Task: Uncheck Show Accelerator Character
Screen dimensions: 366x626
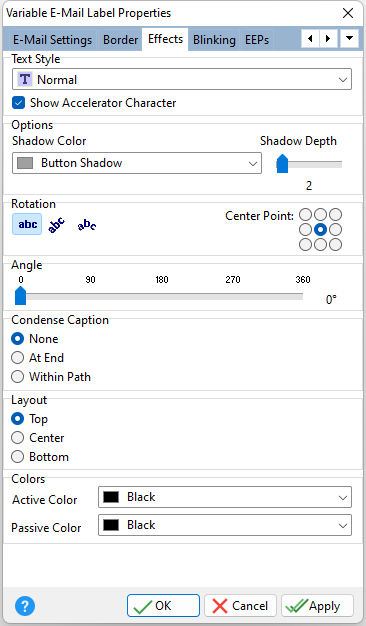Action: coord(19,103)
